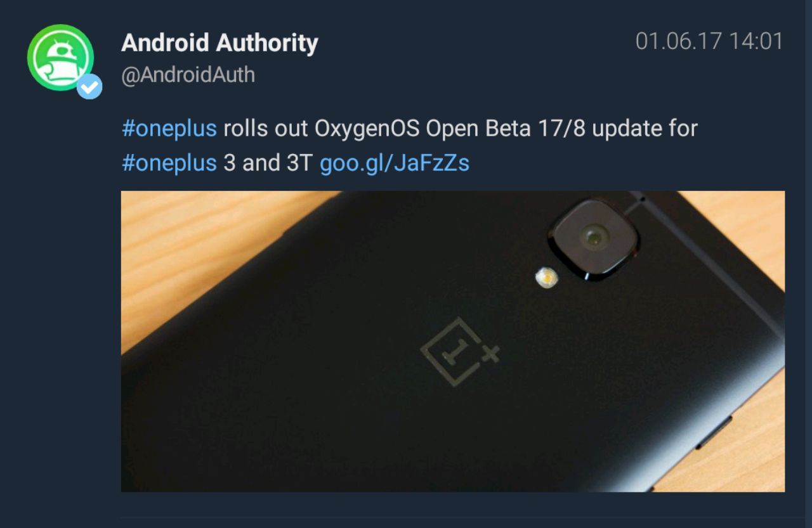Viewport: 812px width, 528px height.
Task: Open the OnePlus phone photo attachment
Action: (453, 341)
